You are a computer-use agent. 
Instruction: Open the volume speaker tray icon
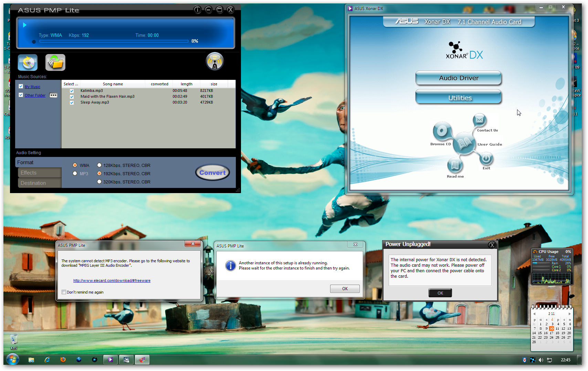541,360
